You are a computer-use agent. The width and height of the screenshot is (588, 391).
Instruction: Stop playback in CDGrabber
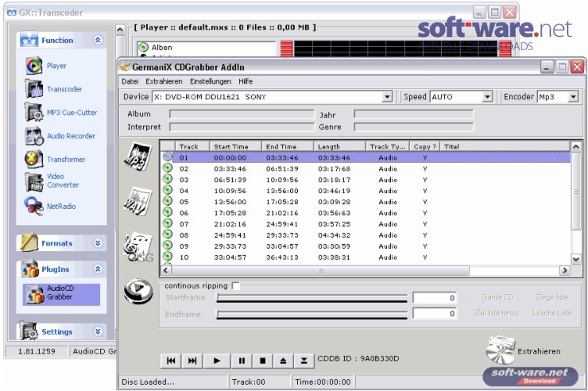[x=263, y=361]
